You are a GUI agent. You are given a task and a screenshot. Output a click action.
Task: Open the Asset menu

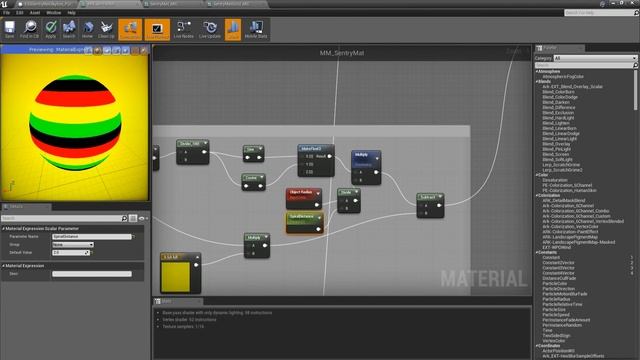pos(35,13)
